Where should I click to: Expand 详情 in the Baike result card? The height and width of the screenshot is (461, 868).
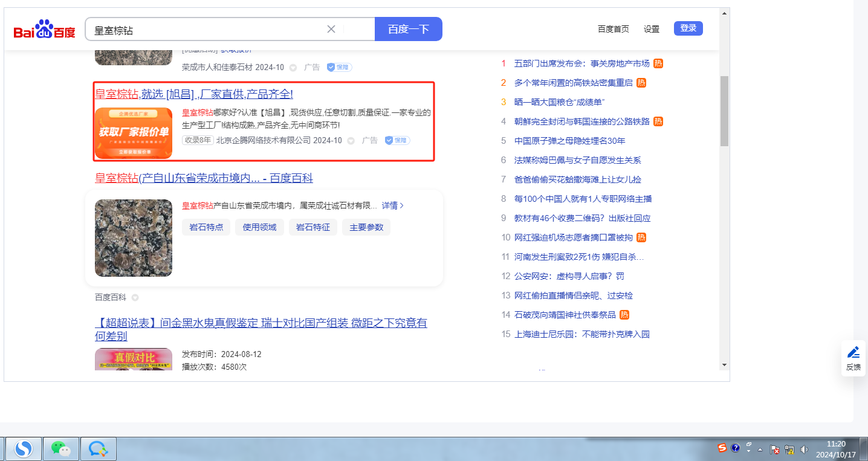392,205
